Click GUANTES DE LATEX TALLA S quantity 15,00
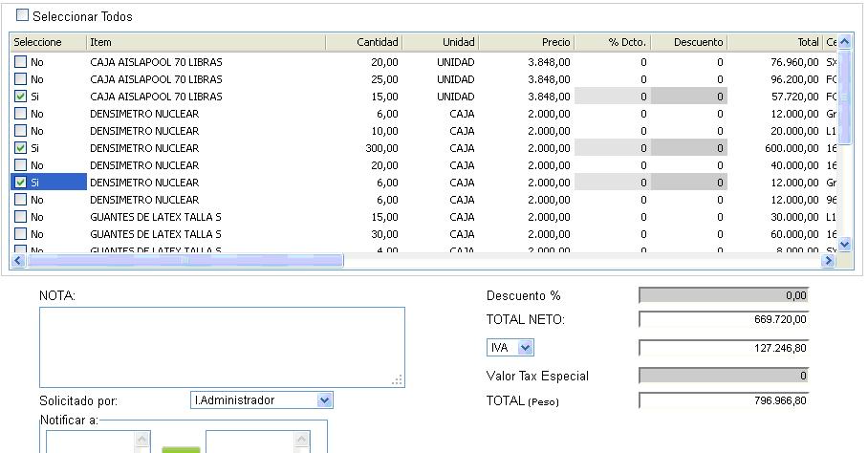Screen dimensions: 868x453 tap(156, 217)
